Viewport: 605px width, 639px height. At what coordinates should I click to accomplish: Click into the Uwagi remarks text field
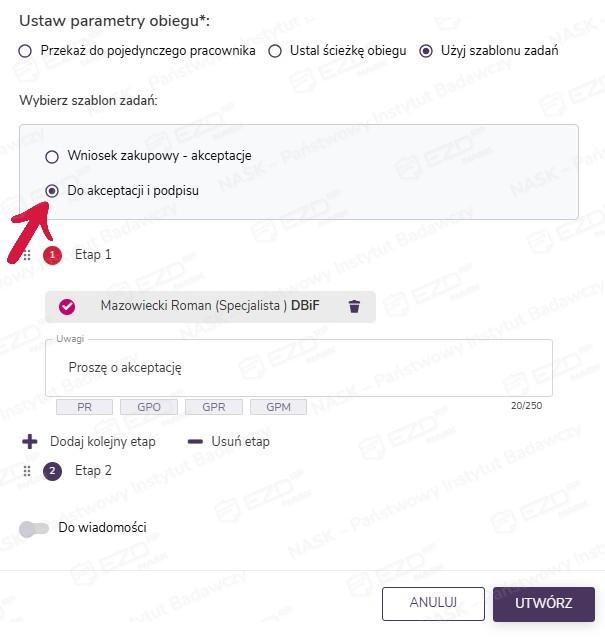(298, 368)
